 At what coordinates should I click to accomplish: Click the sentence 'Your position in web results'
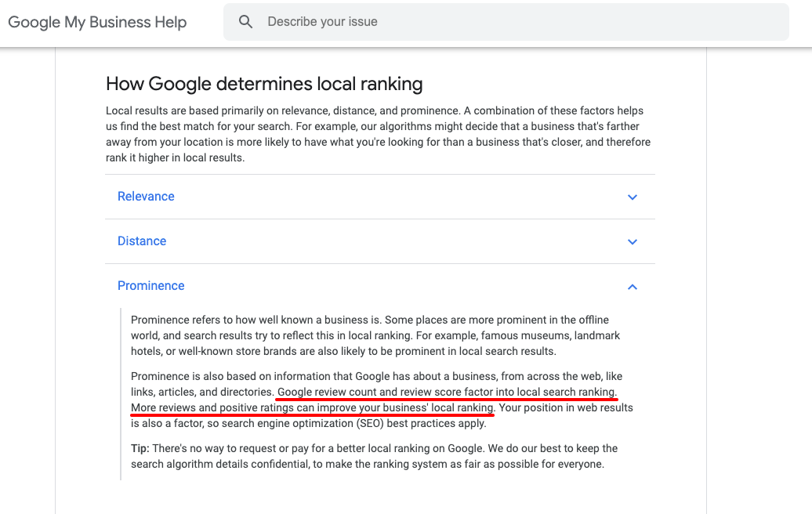566,407
